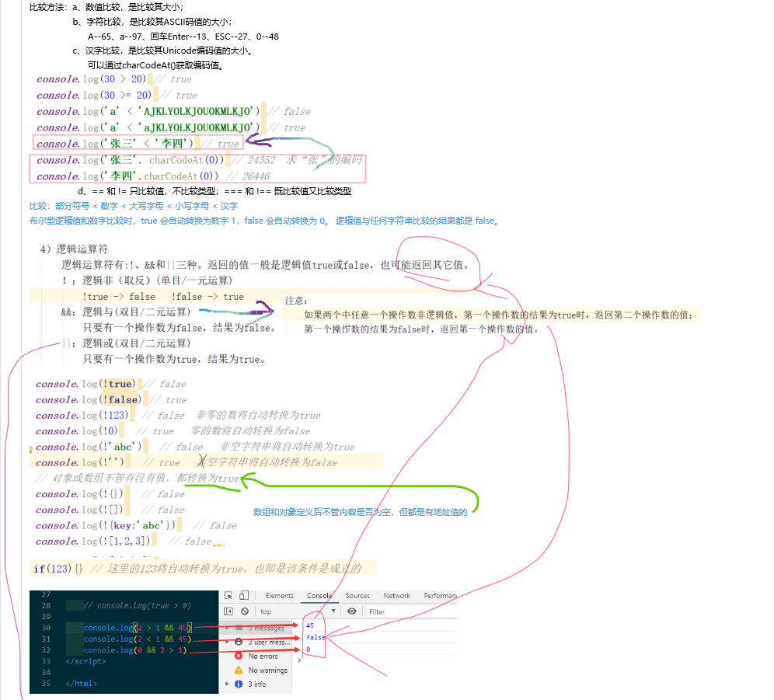Click the closing script tag on line 33

(x=85, y=661)
